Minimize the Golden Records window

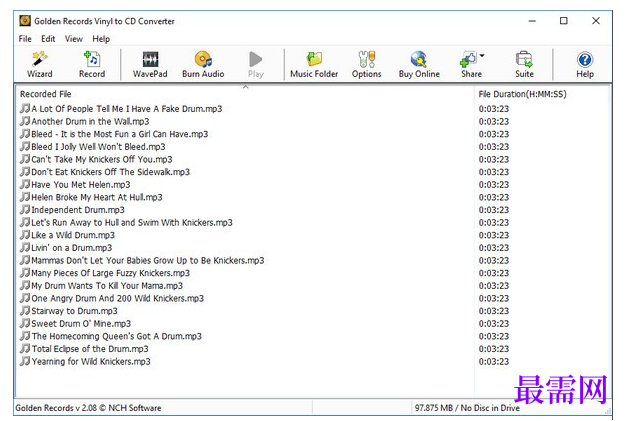pos(532,21)
